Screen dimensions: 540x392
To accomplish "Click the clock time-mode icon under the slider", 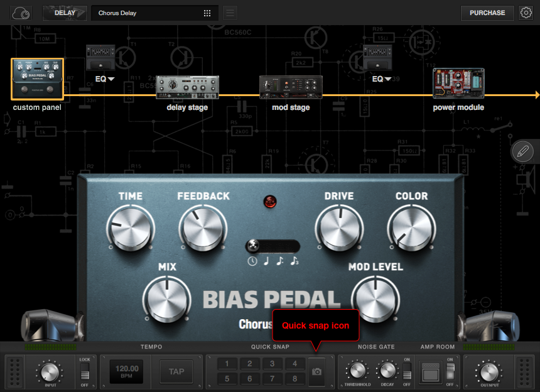I will pos(252,261).
